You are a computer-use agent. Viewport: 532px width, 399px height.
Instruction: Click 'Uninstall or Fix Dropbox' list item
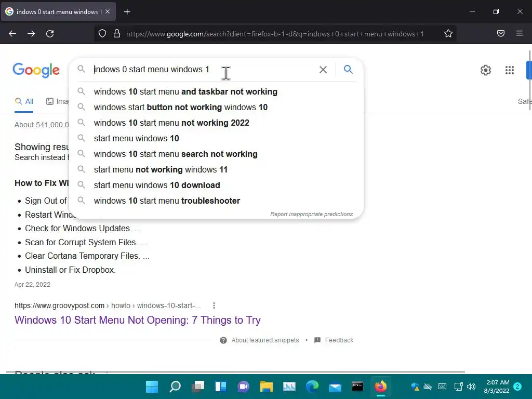click(70, 270)
